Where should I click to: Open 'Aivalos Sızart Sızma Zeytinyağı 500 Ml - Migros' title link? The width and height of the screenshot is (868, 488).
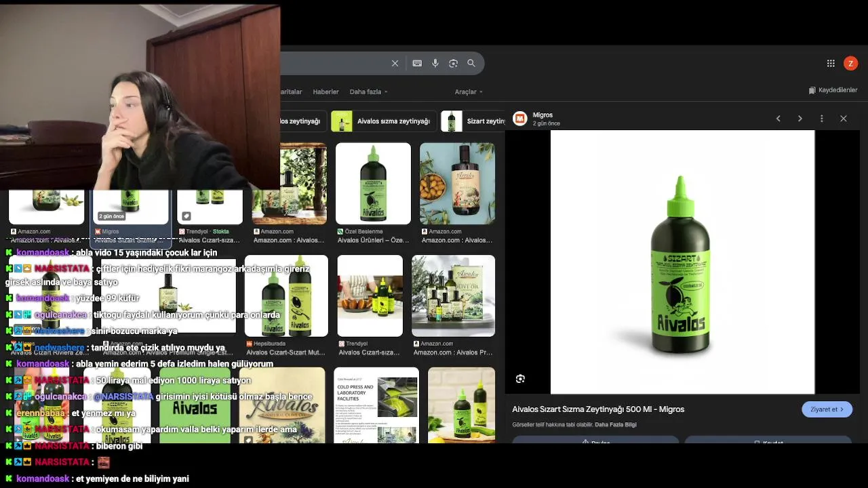(598, 409)
